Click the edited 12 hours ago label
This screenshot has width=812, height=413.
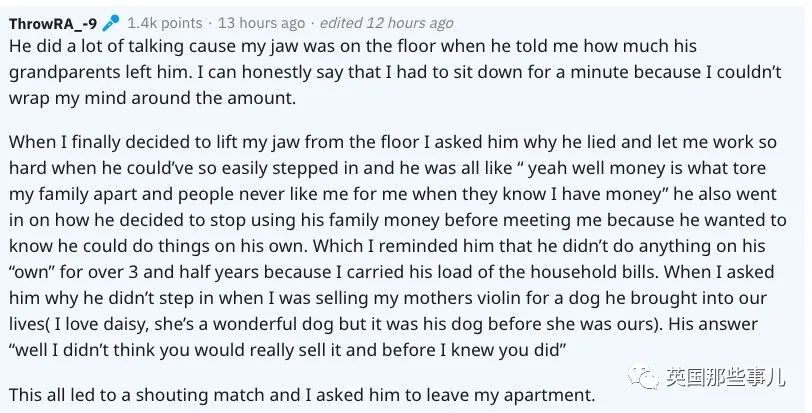pyautogui.click(x=386, y=23)
